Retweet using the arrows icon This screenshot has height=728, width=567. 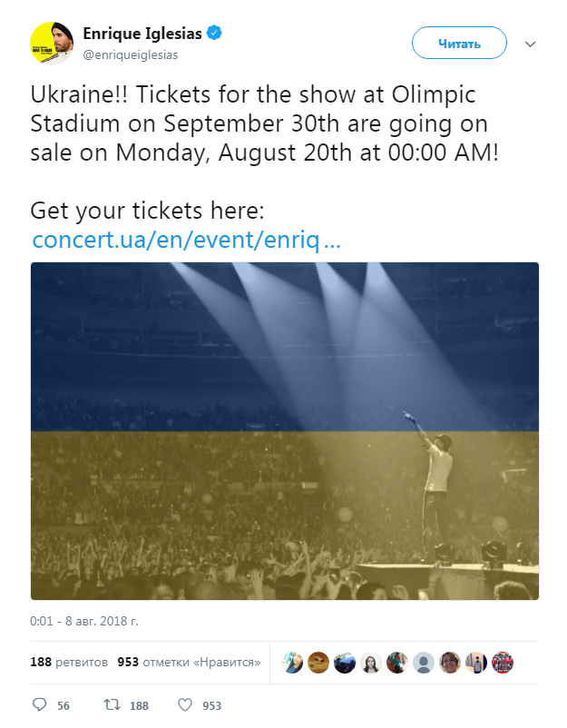coord(111,704)
